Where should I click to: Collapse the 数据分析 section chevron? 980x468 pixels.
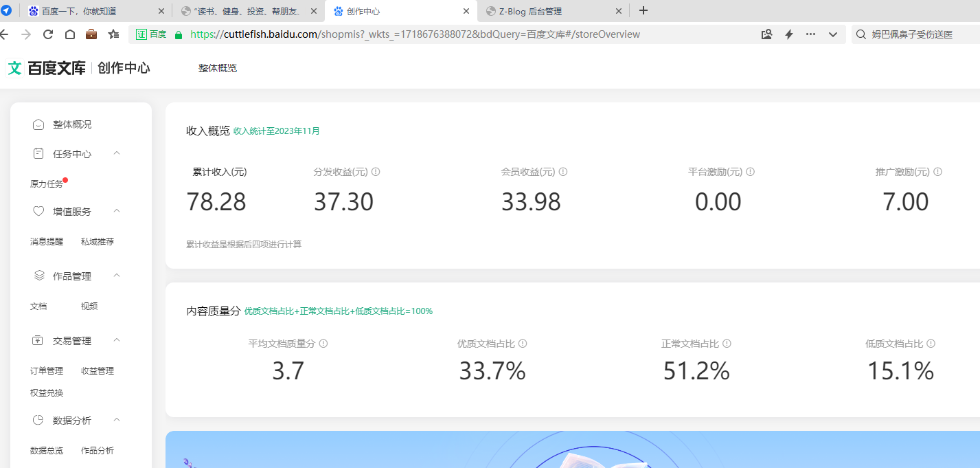[x=117, y=420]
